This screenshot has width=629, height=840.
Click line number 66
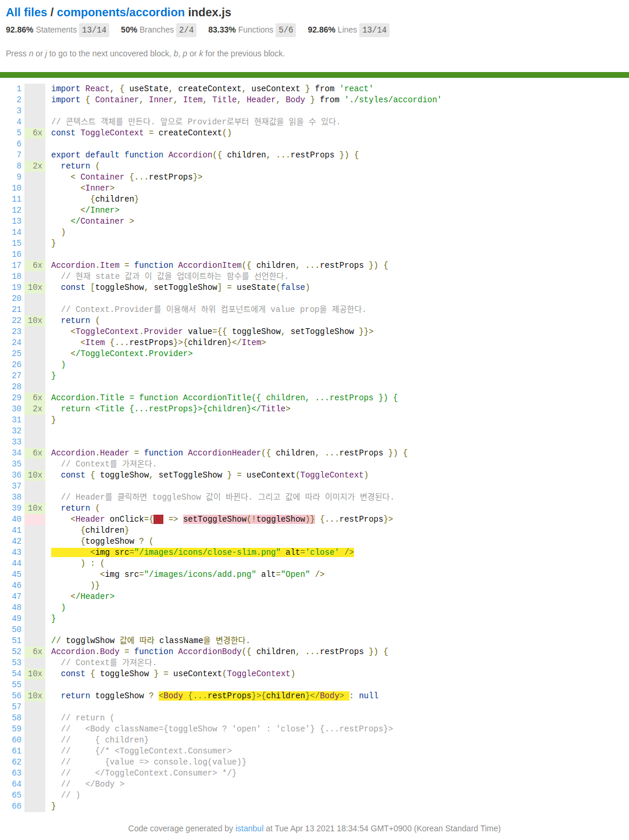pyautogui.click(x=17, y=806)
